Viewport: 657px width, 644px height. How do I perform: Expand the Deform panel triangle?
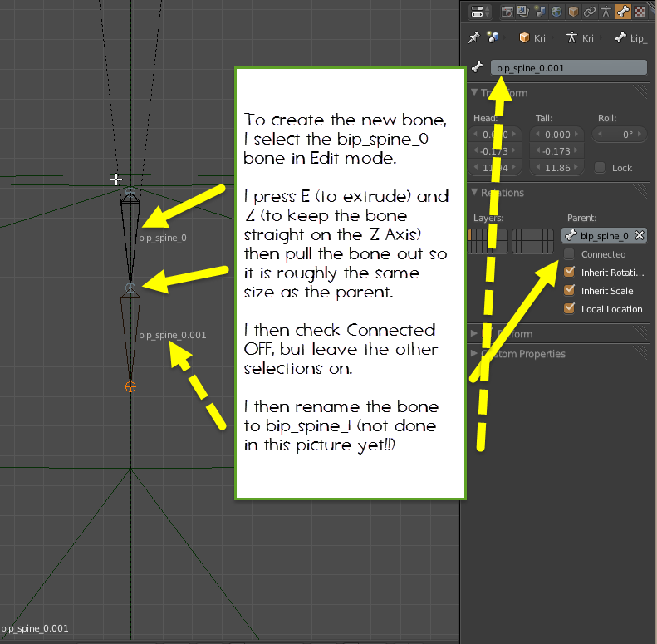click(474, 334)
